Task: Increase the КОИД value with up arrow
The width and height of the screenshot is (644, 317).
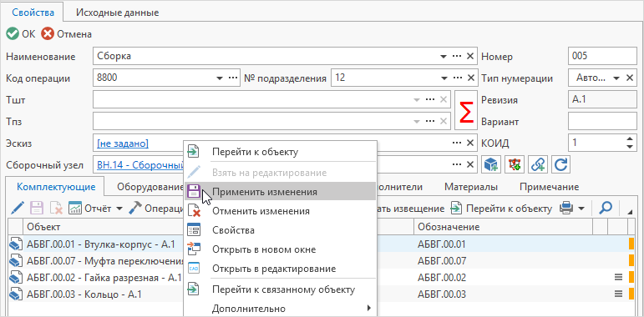Action: (630, 139)
